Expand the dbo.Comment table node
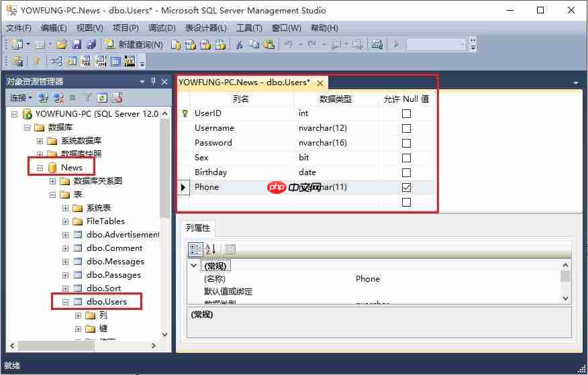 coord(65,248)
